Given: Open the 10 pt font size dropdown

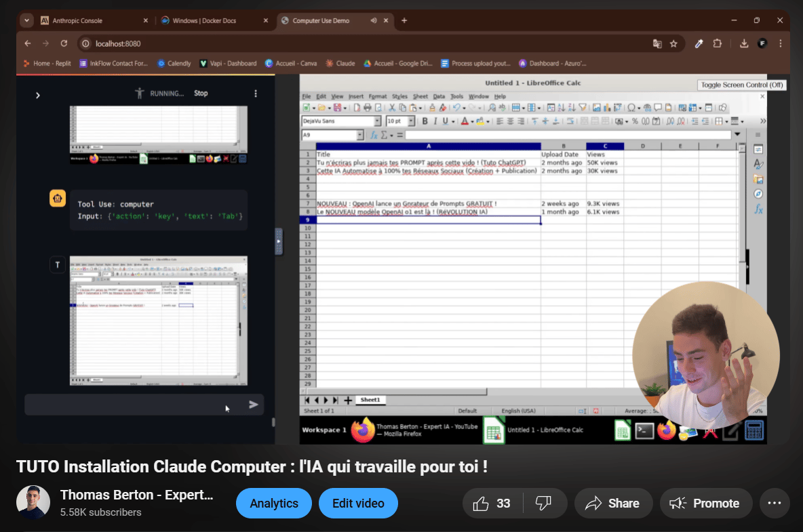Looking at the screenshot, I should [411, 121].
